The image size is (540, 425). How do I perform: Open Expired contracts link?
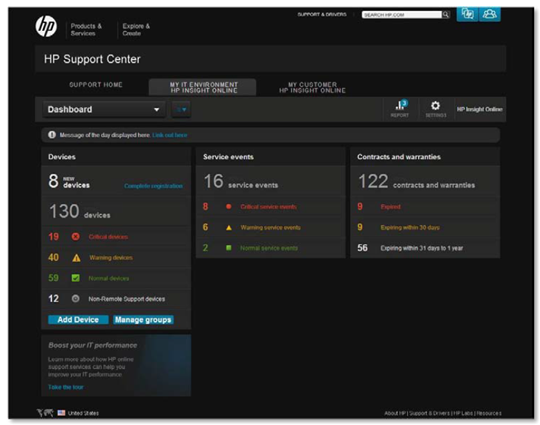[391, 207]
